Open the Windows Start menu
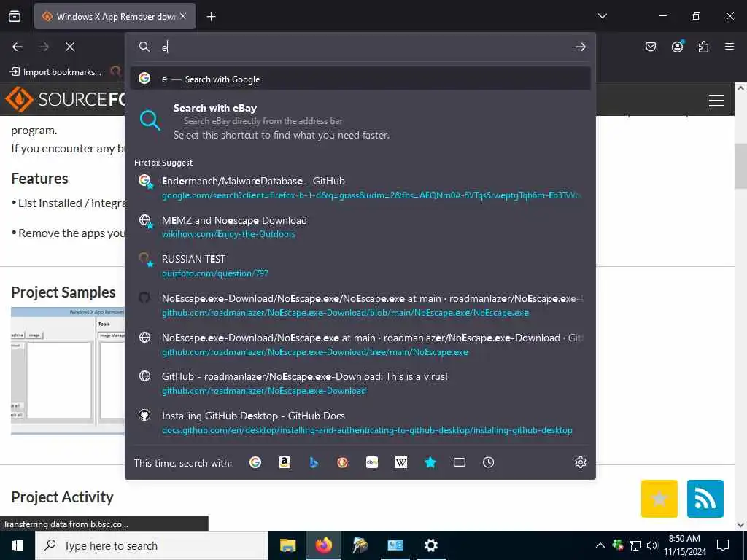Viewport: 747px width, 560px height. 18,545
